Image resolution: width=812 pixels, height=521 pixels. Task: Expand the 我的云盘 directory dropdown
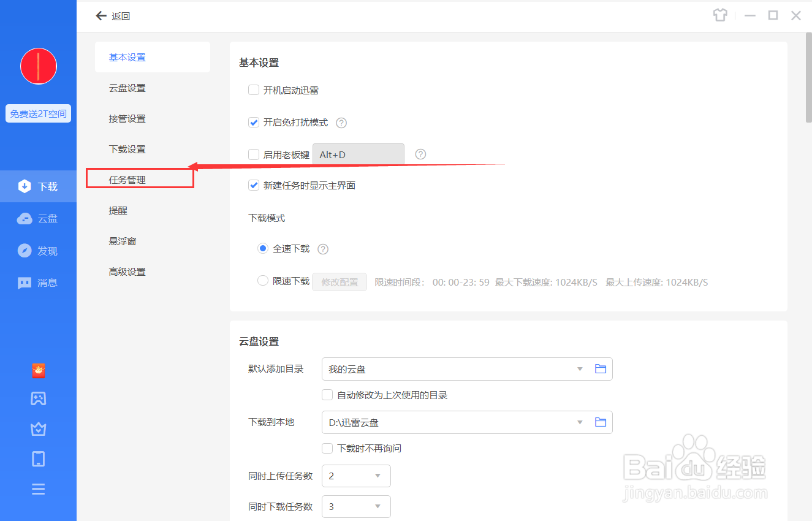[580, 369]
